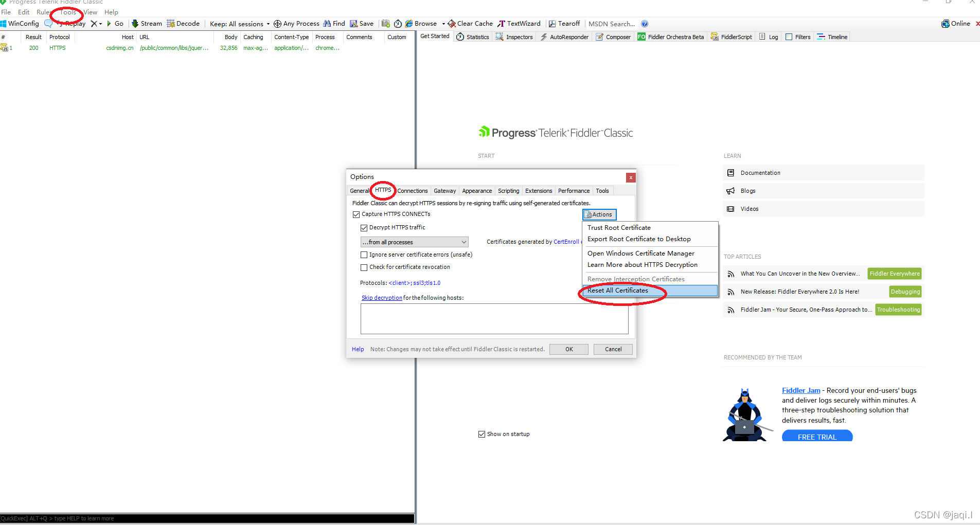This screenshot has width=980, height=525.
Task: Click the Remove sessions X icon
Action: [94, 24]
